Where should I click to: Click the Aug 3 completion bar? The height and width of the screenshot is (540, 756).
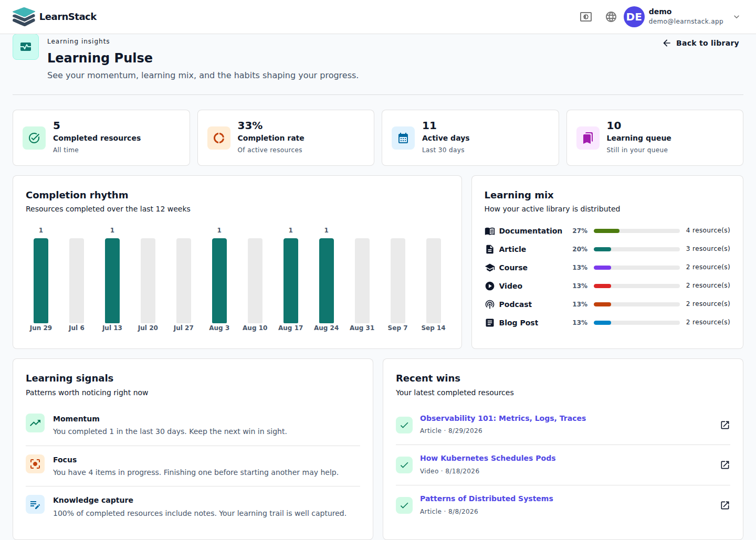219,281
